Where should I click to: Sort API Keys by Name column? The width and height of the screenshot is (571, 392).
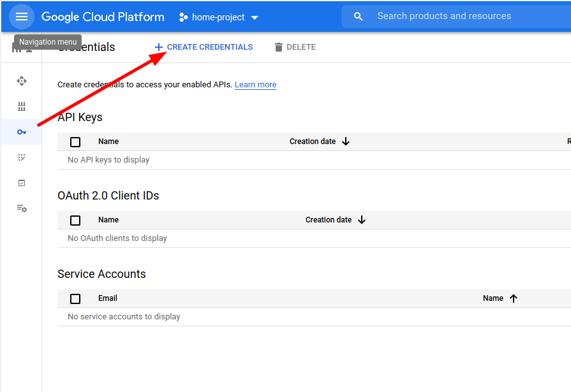pos(108,142)
